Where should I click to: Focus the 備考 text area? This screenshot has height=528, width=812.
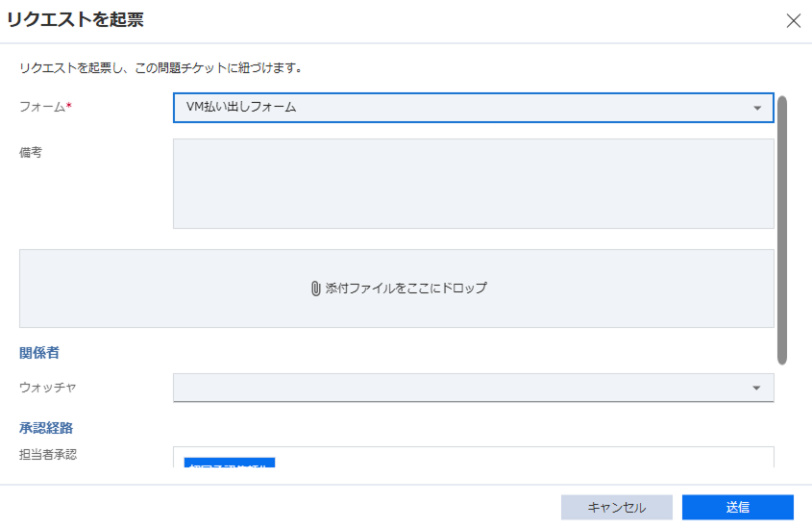pyautogui.click(x=473, y=184)
